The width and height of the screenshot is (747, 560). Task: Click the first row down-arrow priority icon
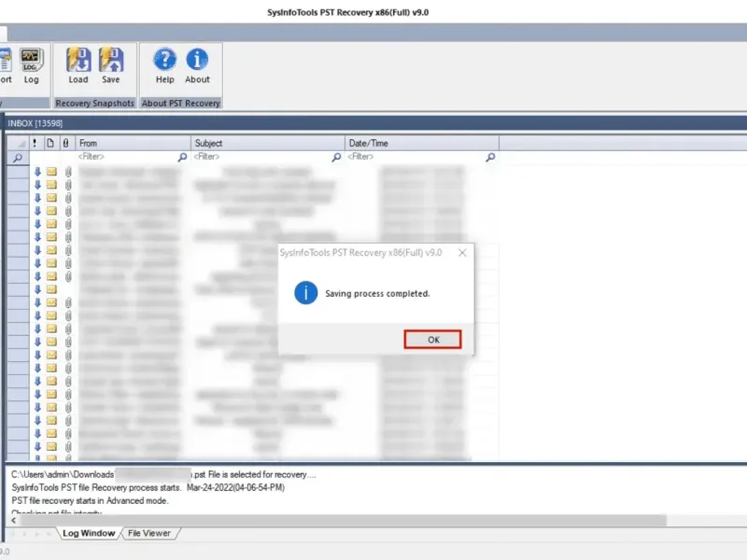[37, 172]
